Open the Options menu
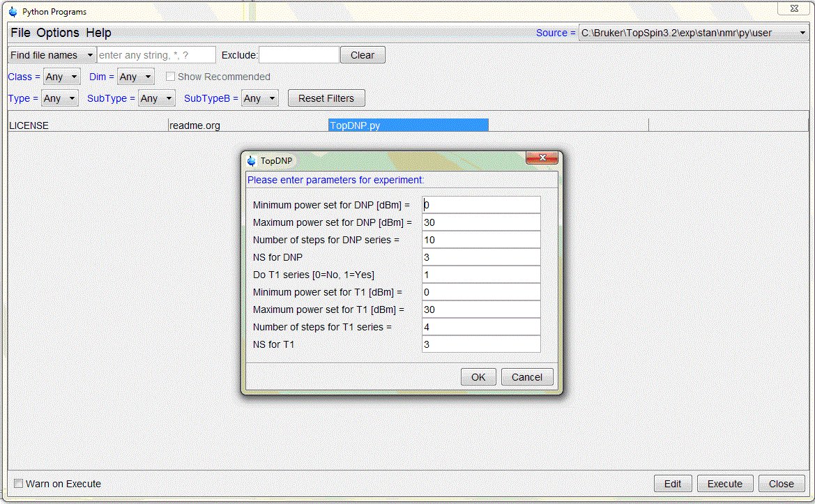 pyautogui.click(x=58, y=33)
